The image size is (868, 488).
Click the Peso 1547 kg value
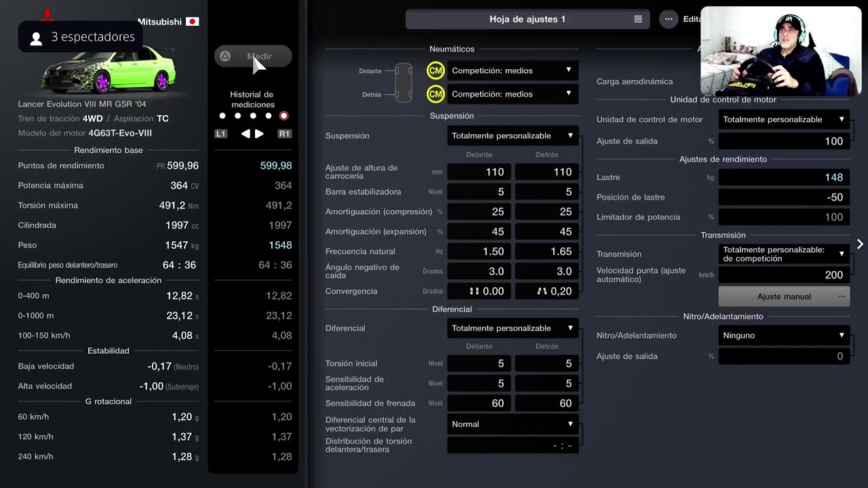tap(182, 245)
